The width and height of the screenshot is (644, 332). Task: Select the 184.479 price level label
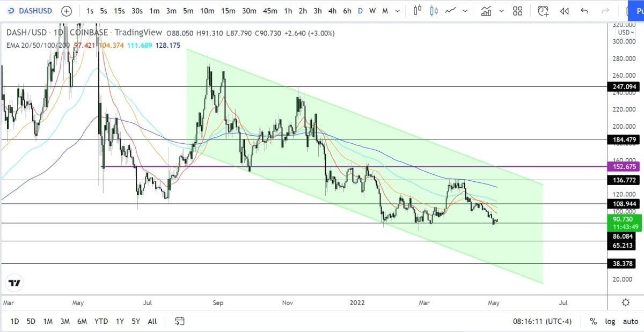click(x=623, y=139)
